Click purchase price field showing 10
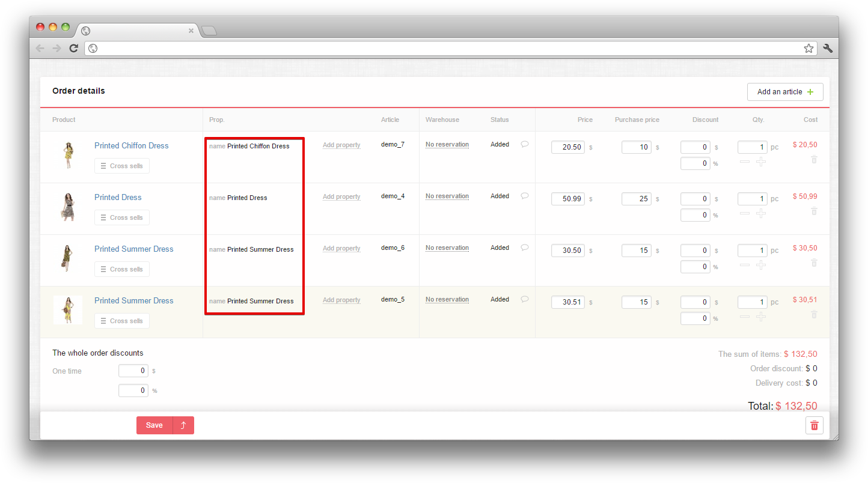Viewport: 868px width, 483px height. (637, 147)
